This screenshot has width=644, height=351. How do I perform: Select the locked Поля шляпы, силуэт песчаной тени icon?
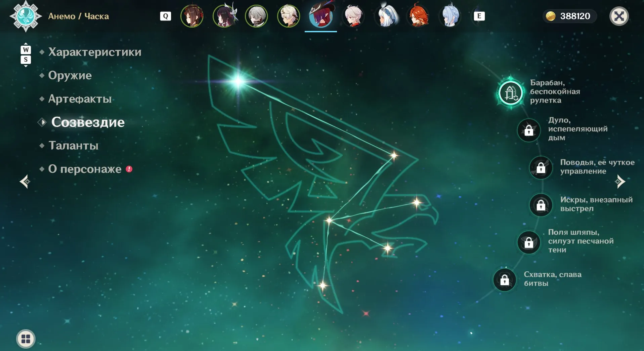tap(529, 242)
